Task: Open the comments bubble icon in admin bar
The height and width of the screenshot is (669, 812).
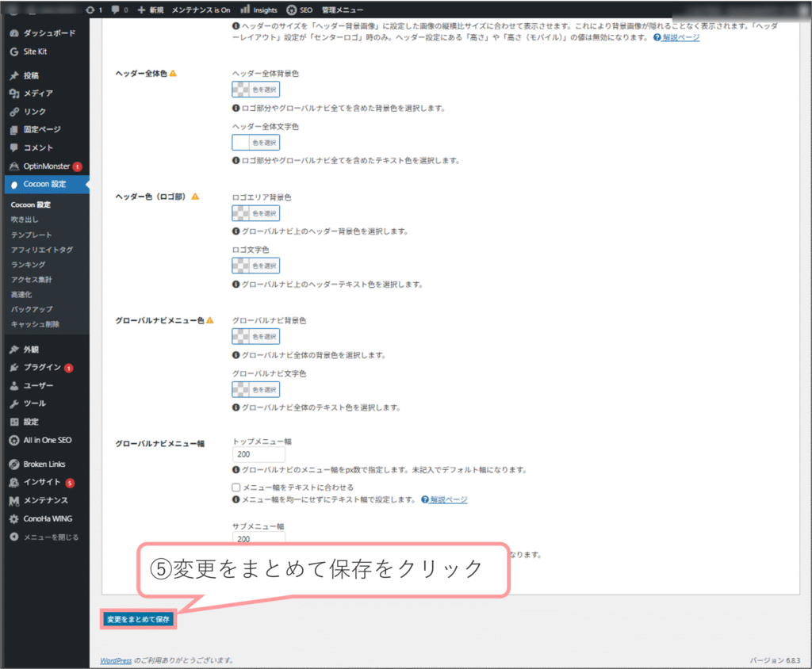Action: pos(117,10)
